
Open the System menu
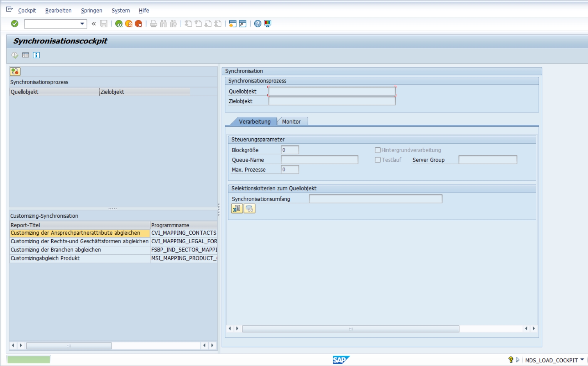click(x=121, y=11)
